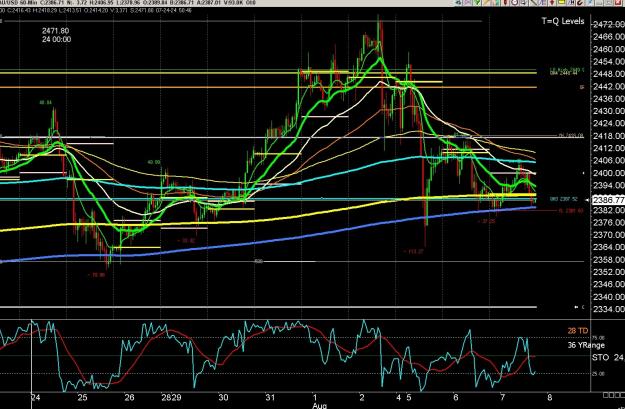Image resolution: width=625 pixels, height=409 pixels.
Task: Click the 28 TD indicator label
Action: click(578, 331)
